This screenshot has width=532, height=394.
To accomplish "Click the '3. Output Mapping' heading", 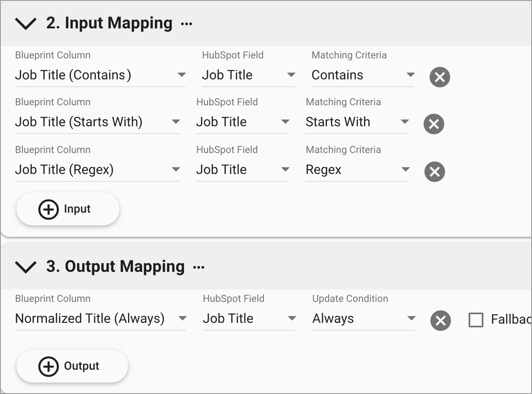I will tap(115, 267).
